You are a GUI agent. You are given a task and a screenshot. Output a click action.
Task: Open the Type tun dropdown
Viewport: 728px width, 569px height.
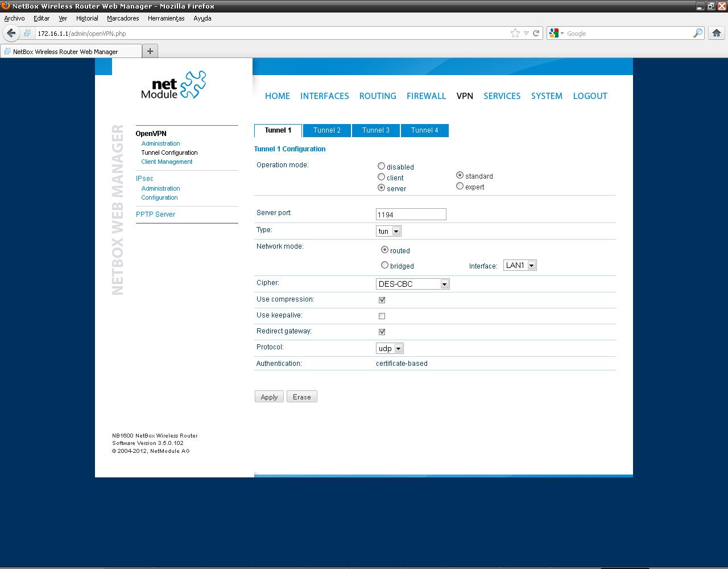click(388, 231)
